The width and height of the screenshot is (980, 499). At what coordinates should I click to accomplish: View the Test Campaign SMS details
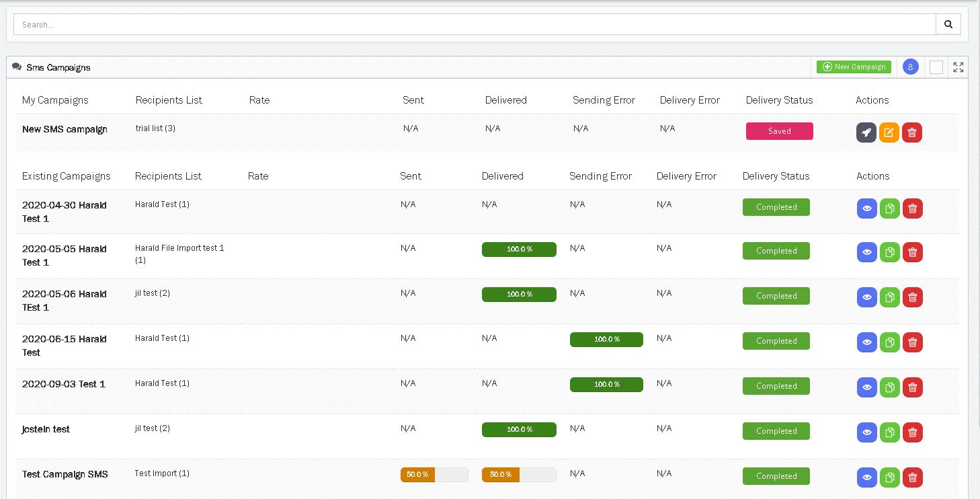click(x=867, y=477)
